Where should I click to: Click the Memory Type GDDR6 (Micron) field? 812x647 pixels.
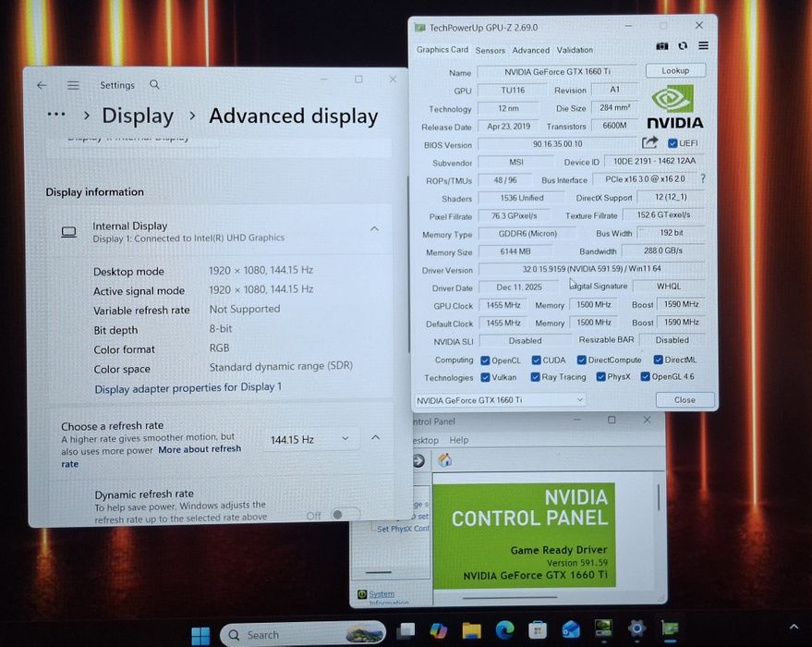point(527,234)
